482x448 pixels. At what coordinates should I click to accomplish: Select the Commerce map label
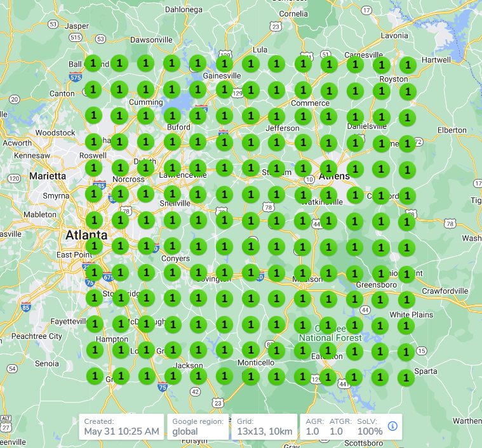(310, 103)
